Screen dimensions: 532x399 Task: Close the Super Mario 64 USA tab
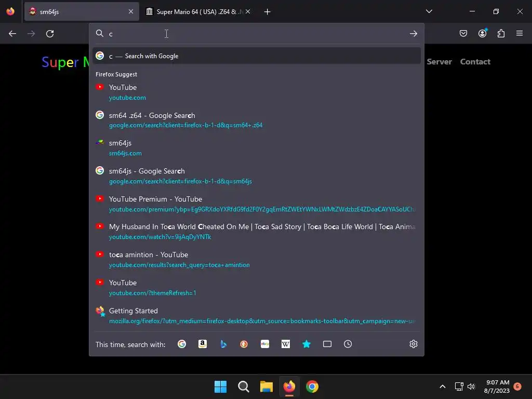(248, 11)
